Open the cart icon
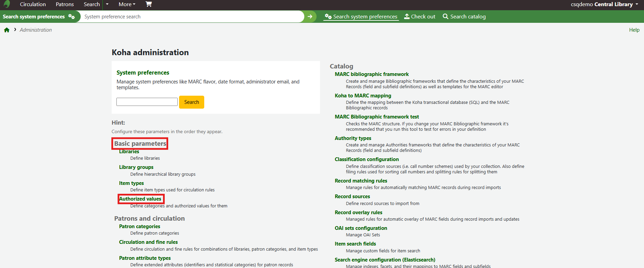Viewport: 644px width, 268px height. (148, 4)
